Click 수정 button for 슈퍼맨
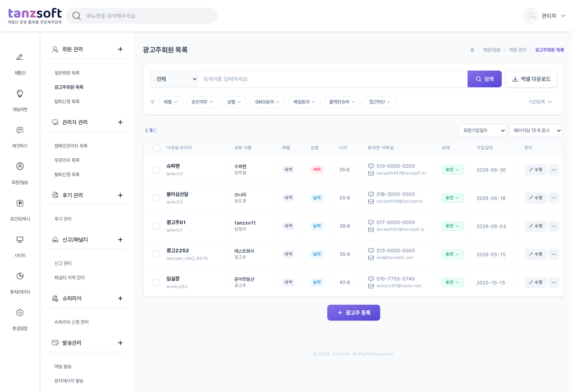The height and width of the screenshot is (392, 572). tap(535, 170)
